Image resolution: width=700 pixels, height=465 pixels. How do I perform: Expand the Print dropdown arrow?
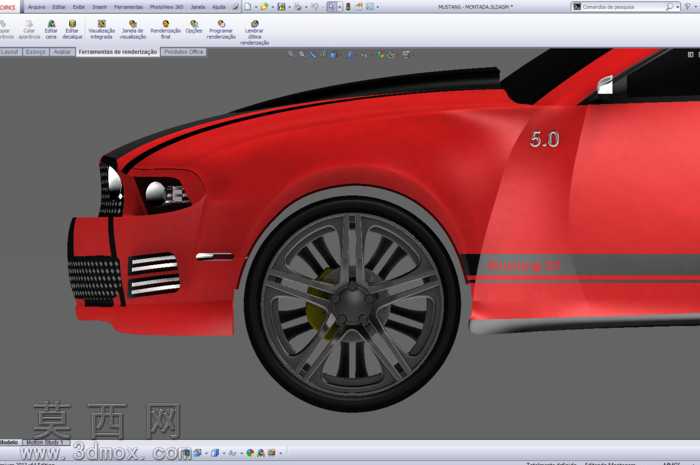[306, 7]
